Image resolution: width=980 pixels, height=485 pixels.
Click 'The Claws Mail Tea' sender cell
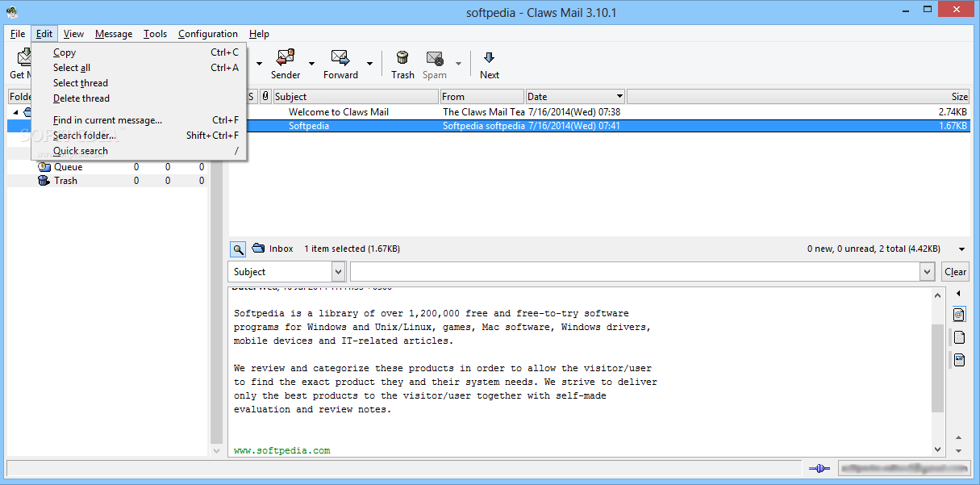484,112
